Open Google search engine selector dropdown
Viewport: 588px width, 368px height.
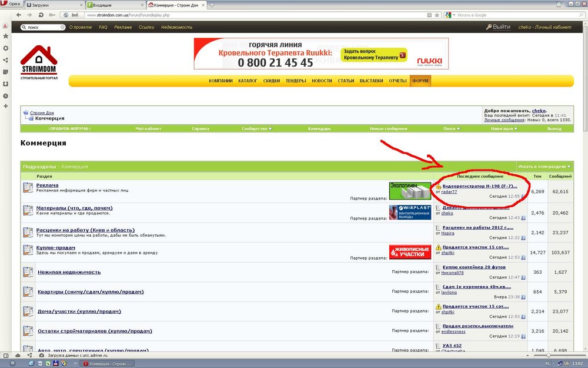point(450,15)
